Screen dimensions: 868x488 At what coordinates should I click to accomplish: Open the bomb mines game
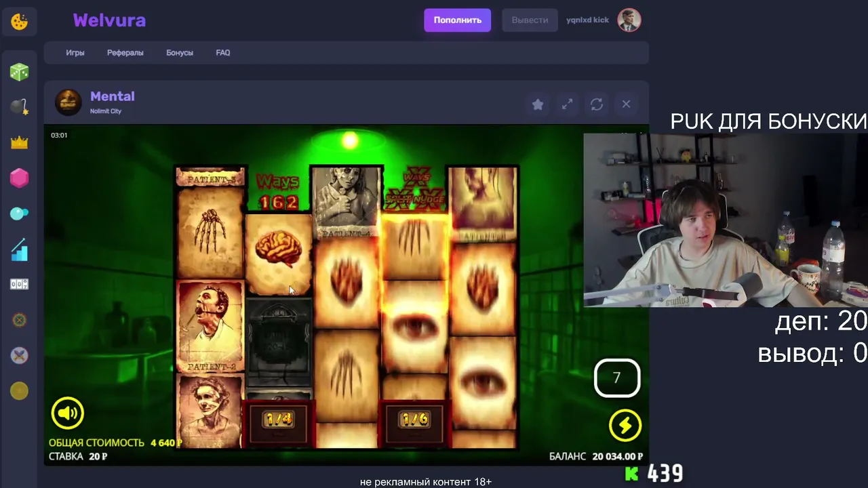(19, 107)
